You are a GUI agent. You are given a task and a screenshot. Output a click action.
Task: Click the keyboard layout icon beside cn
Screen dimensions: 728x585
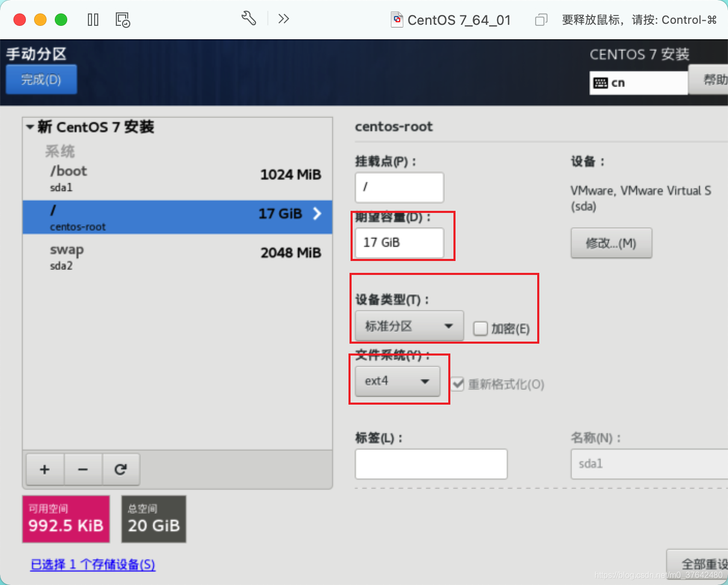600,83
